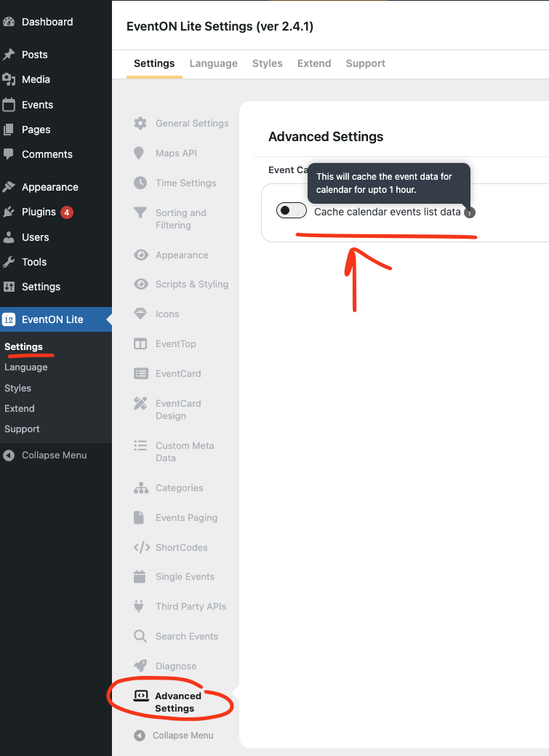Click the Sorting and Filtering funnel icon
Viewport: 549px width, 756px height.
click(x=140, y=212)
